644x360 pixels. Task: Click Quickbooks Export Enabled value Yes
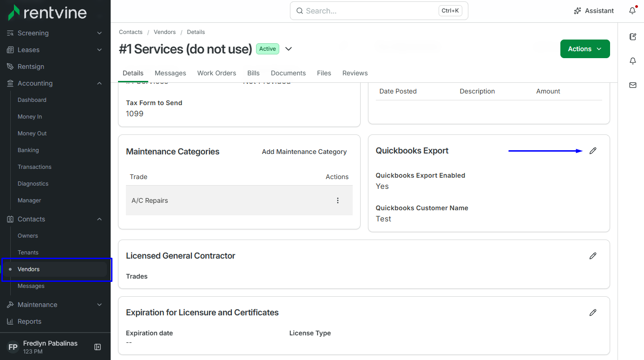point(382,186)
